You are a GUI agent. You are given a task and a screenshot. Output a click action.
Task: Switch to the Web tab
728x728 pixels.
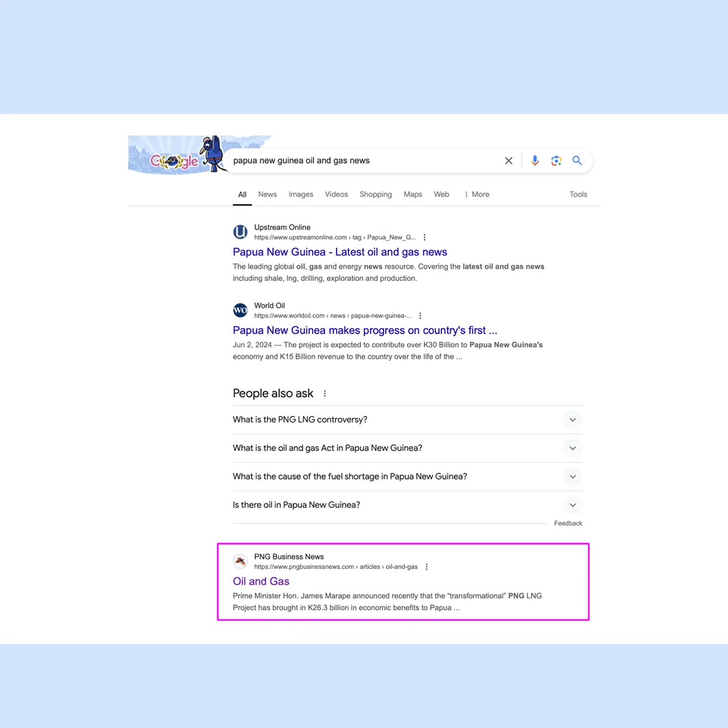(441, 195)
